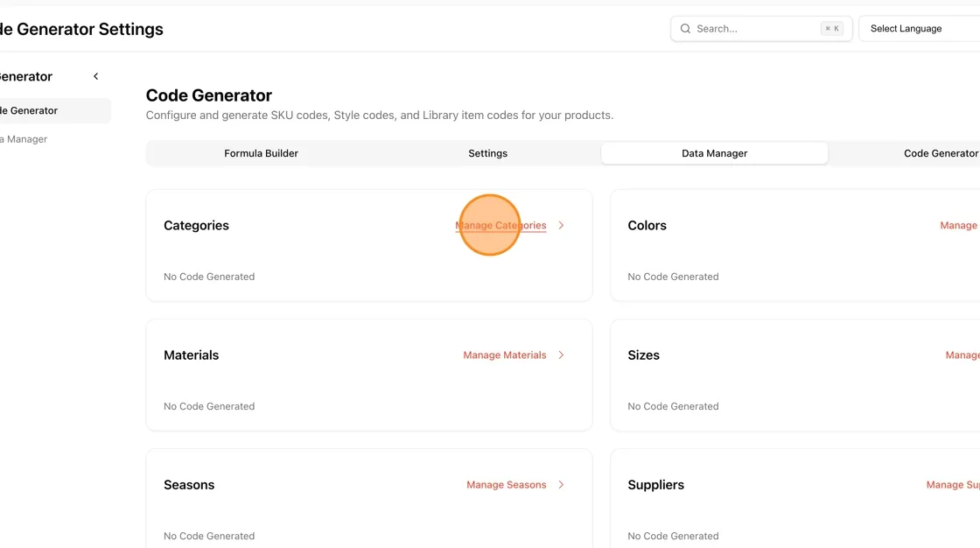Click the Categories card heading
Viewport: 980px width, 548px height.
[x=196, y=225]
